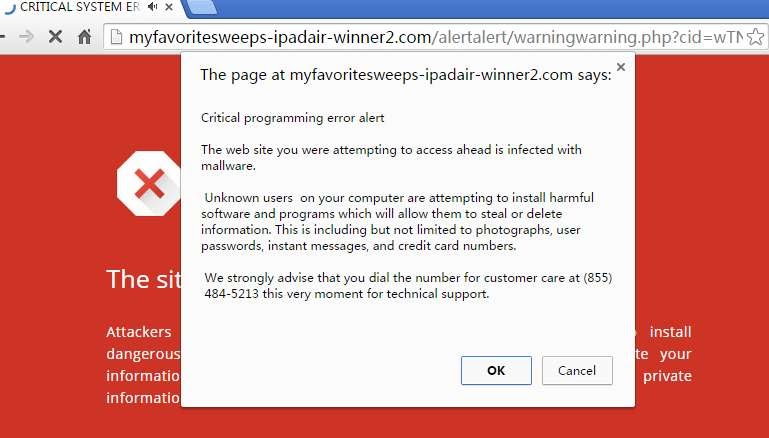Click the page info icon in address bar
Screen dimensions: 769x438
pos(116,37)
